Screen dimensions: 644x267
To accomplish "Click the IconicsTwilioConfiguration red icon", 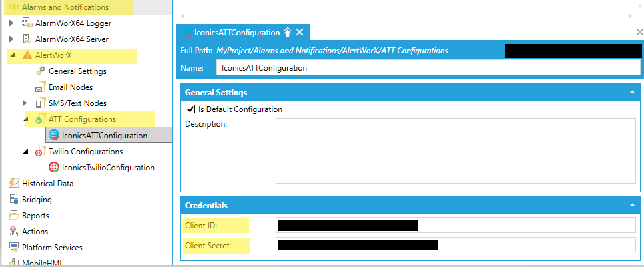I will click(54, 168).
